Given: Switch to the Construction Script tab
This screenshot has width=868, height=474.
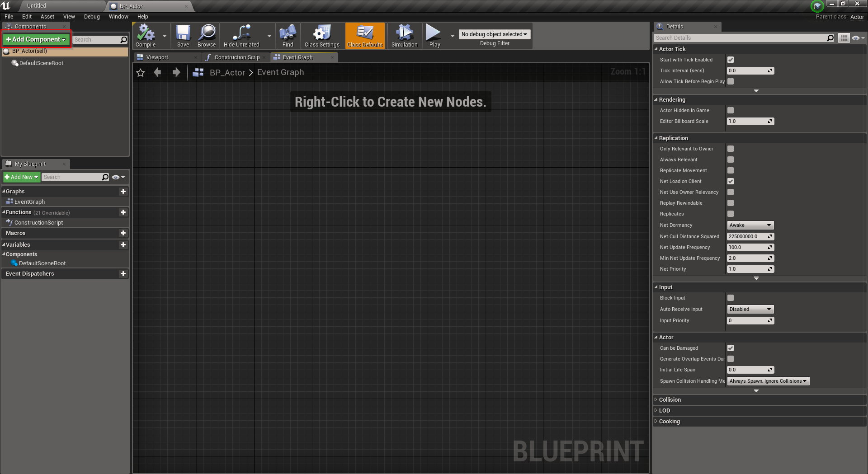Looking at the screenshot, I should click(x=236, y=57).
